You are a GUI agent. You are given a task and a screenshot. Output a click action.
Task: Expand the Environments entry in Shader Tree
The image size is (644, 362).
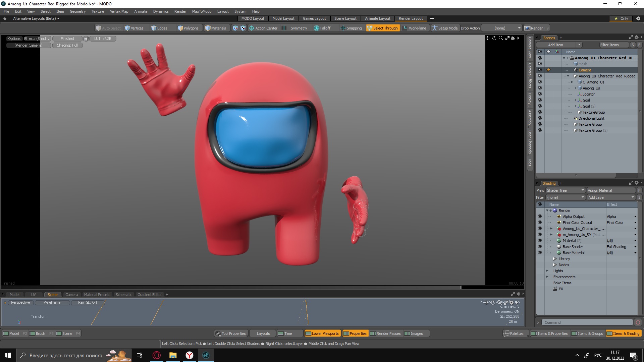coord(547,277)
